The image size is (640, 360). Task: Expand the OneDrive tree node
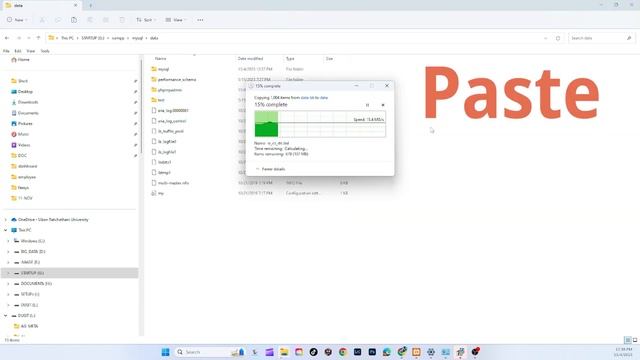(6, 220)
